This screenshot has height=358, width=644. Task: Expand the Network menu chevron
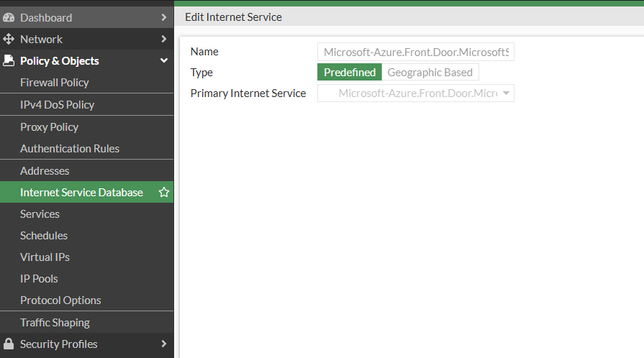coord(163,39)
